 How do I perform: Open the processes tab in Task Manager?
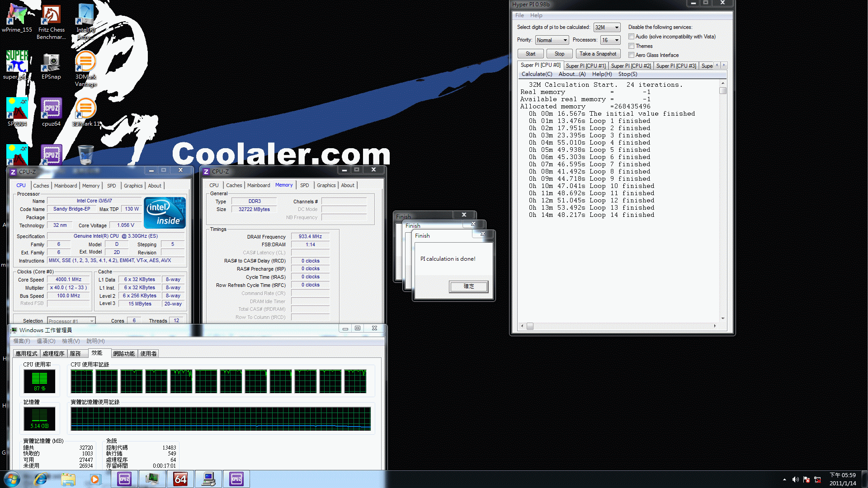53,354
